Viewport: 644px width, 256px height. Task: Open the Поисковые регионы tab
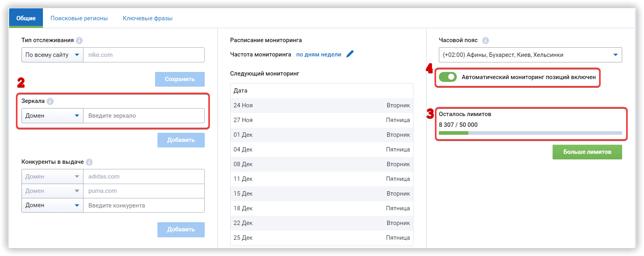tap(79, 18)
